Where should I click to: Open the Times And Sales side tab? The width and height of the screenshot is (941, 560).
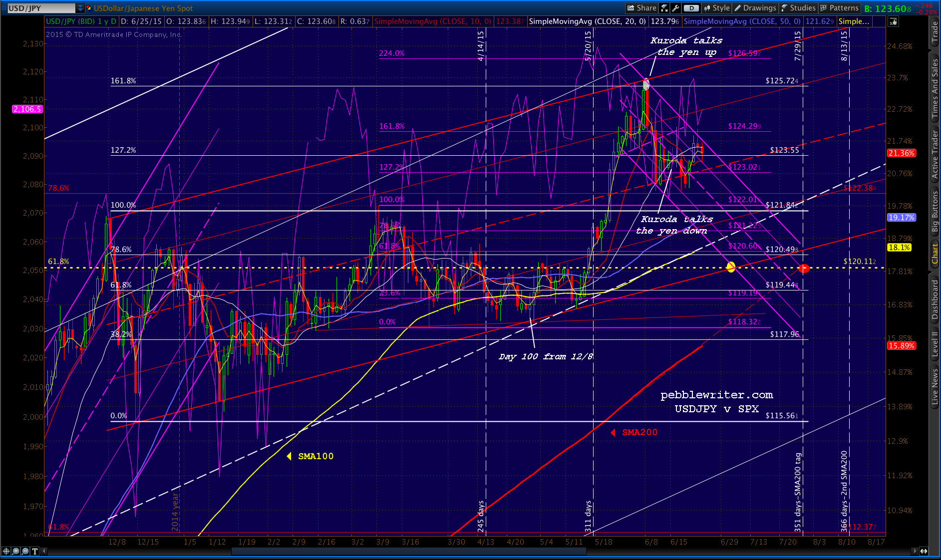(x=935, y=88)
